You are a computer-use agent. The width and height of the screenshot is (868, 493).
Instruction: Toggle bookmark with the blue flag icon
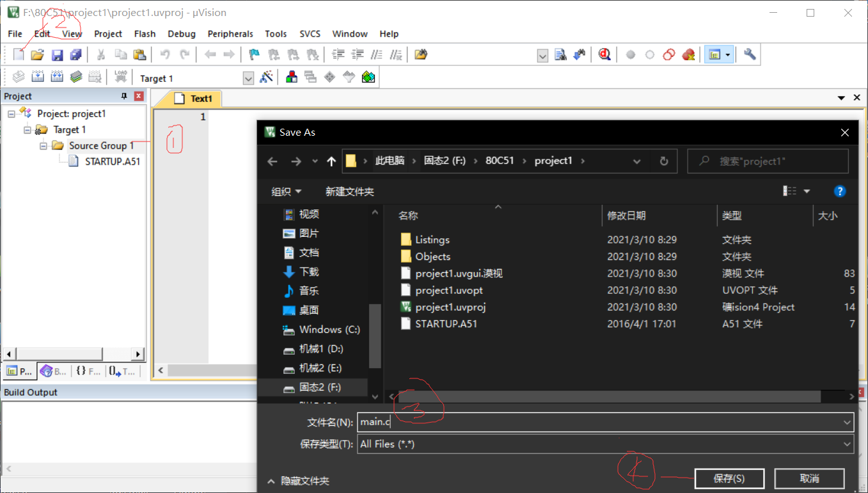point(254,55)
